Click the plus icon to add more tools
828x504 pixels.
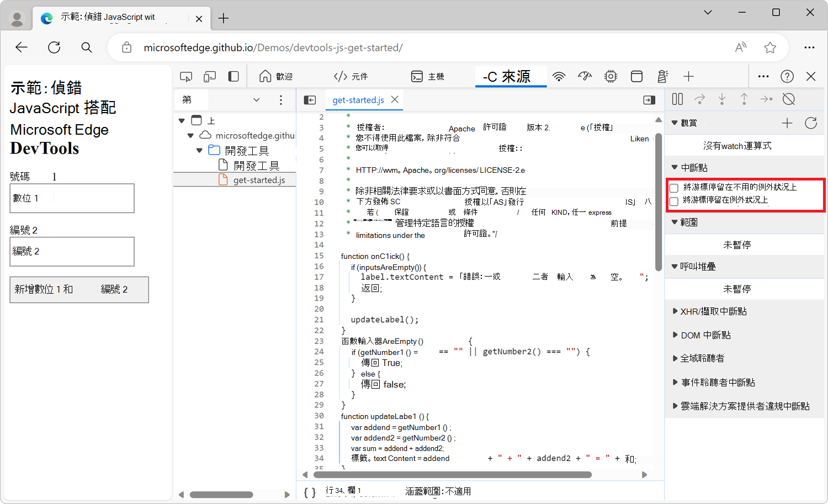coord(688,76)
